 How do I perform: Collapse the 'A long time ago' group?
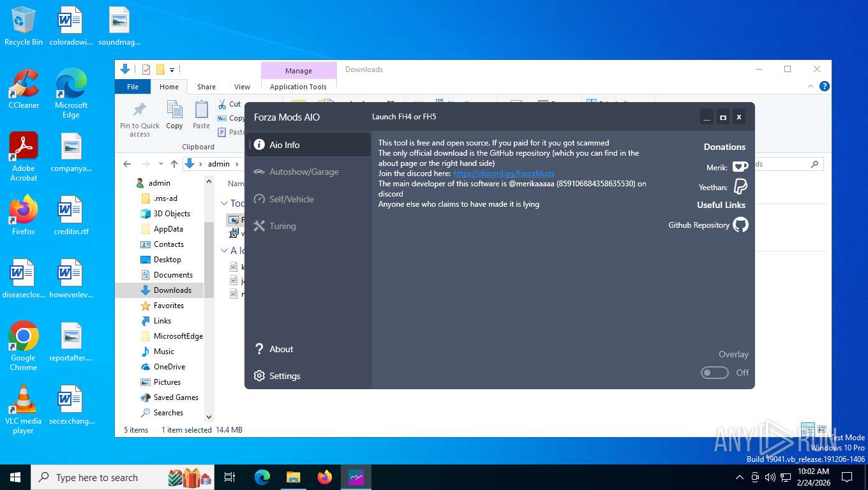coord(224,251)
